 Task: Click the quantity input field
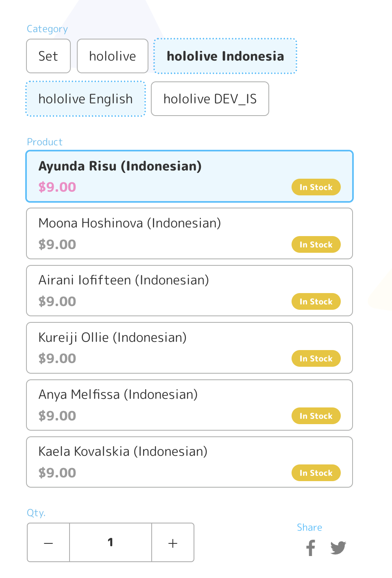click(111, 543)
